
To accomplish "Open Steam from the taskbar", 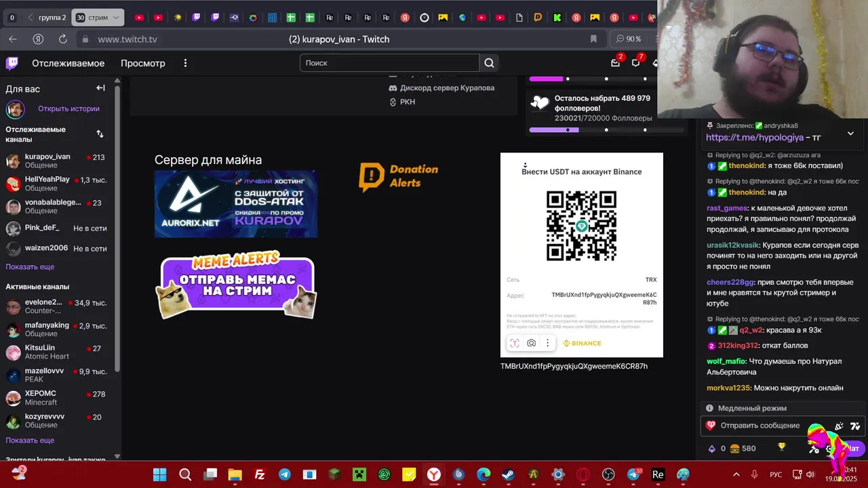I will coord(508,474).
